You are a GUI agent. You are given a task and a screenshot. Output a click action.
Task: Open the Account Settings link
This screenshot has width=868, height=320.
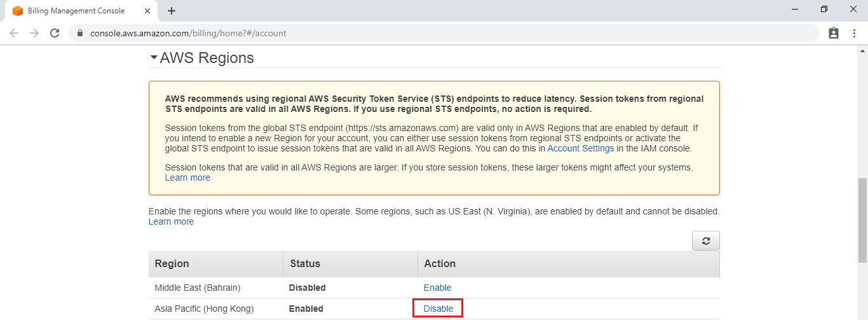[x=581, y=148]
